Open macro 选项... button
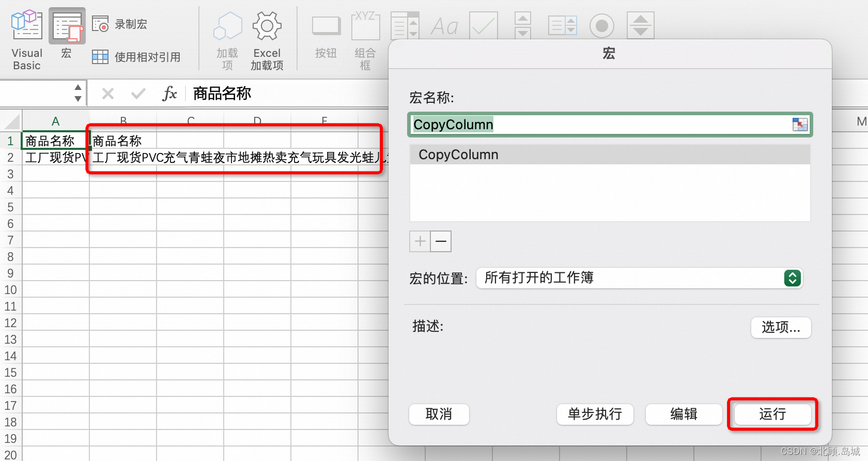 [781, 327]
